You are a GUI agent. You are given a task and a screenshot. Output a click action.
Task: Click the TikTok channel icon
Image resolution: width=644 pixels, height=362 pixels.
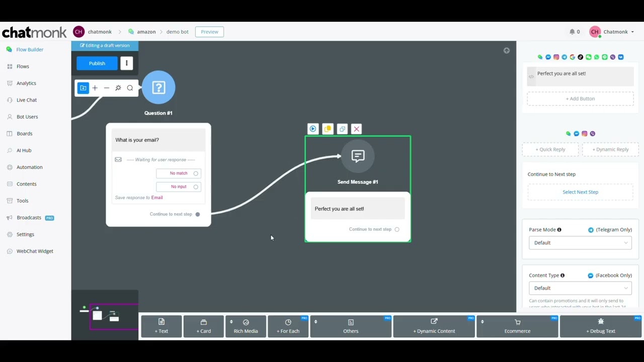point(581,57)
